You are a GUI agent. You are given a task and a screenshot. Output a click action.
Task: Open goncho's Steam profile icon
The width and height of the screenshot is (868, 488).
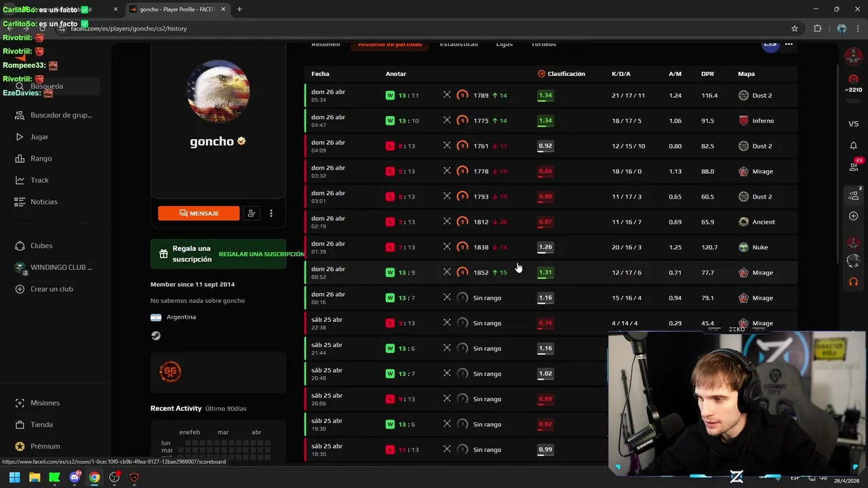point(156,335)
